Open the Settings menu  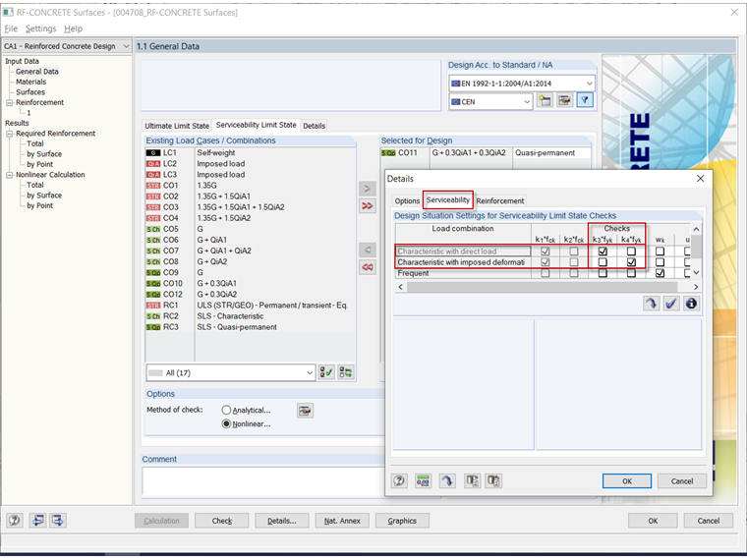pyautogui.click(x=41, y=28)
